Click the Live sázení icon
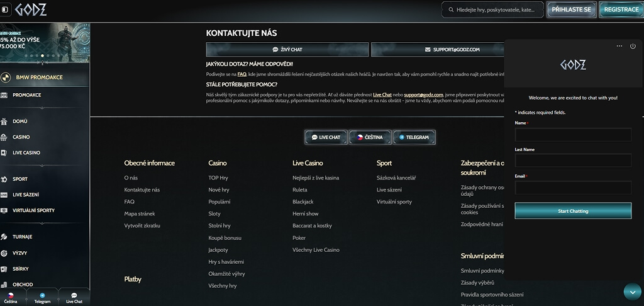The width and height of the screenshot is (644, 306). point(4,195)
